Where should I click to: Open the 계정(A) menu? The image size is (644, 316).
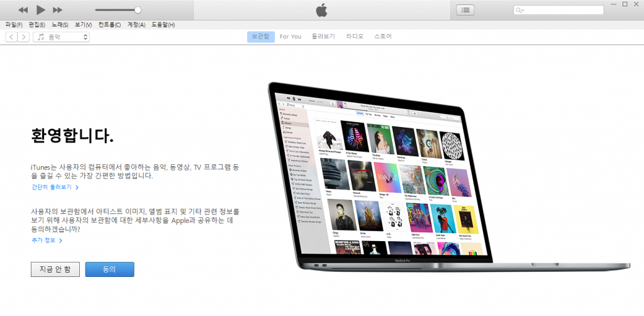136,25
